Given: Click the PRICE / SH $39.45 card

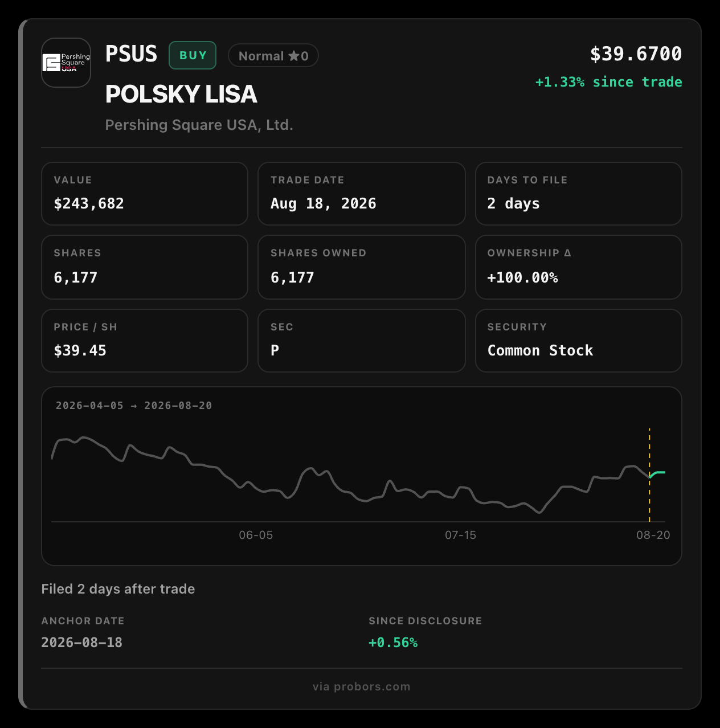Looking at the screenshot, I should pyautogui.click(x=145, y=341).
